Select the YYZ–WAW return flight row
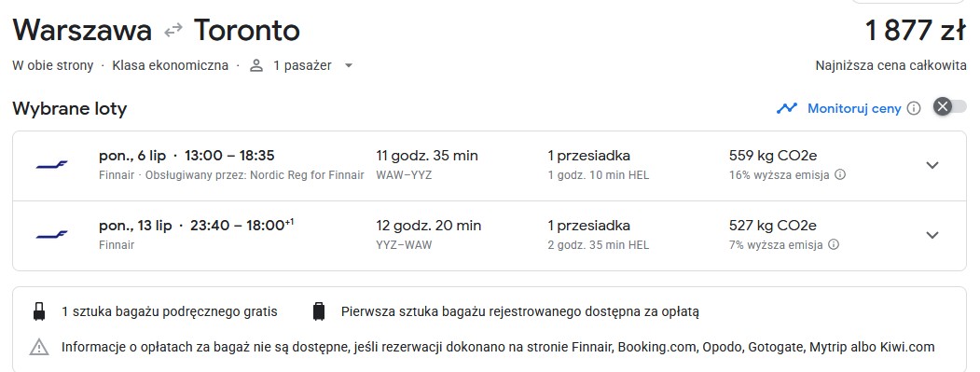This screenshot has height=372, width=980. [490, 236]
